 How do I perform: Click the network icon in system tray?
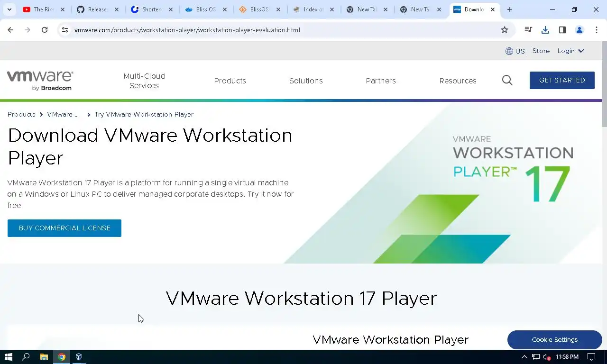(x=536, y=357)
